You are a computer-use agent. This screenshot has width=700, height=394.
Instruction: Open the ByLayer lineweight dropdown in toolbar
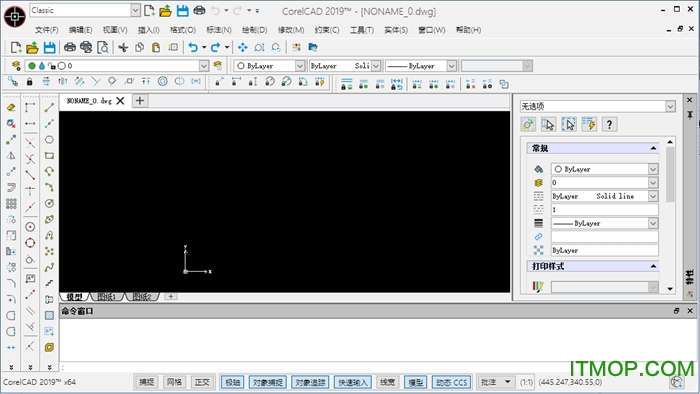(x=451, y=66)
